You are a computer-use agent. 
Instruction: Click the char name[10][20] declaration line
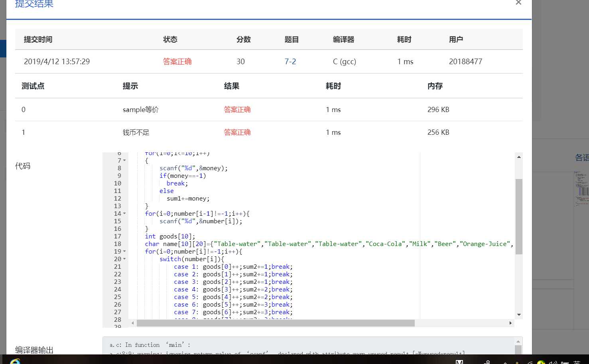click(329, 244)
